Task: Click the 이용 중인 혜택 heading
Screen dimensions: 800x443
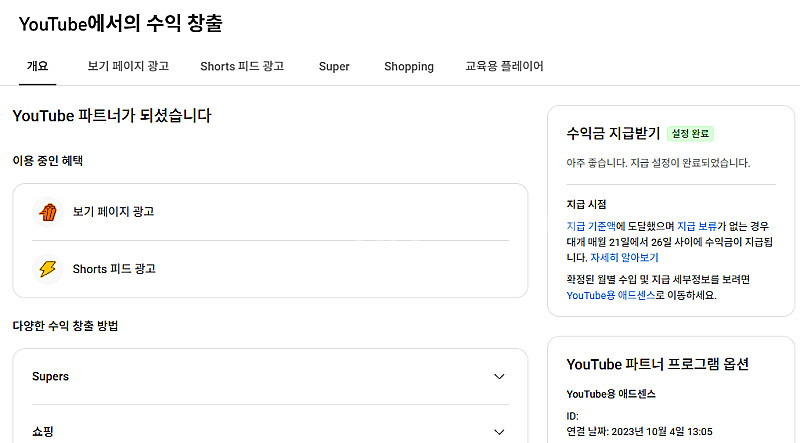Action: click(47, 161)
